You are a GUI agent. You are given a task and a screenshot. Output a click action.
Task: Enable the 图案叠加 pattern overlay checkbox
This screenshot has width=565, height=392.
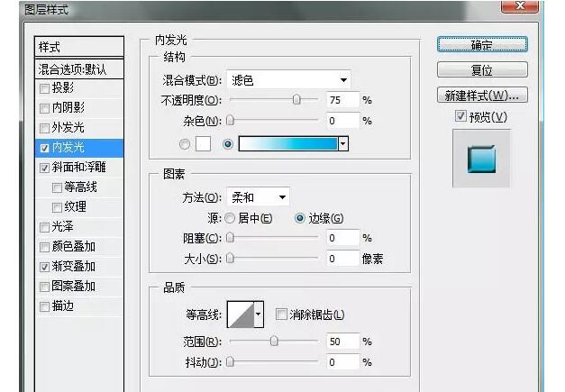[44, 287]
